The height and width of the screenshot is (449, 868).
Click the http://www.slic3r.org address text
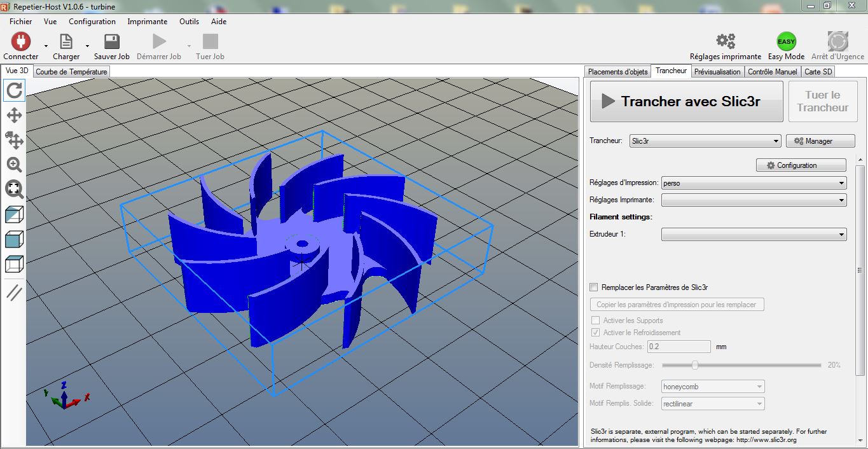pos(766,439)
